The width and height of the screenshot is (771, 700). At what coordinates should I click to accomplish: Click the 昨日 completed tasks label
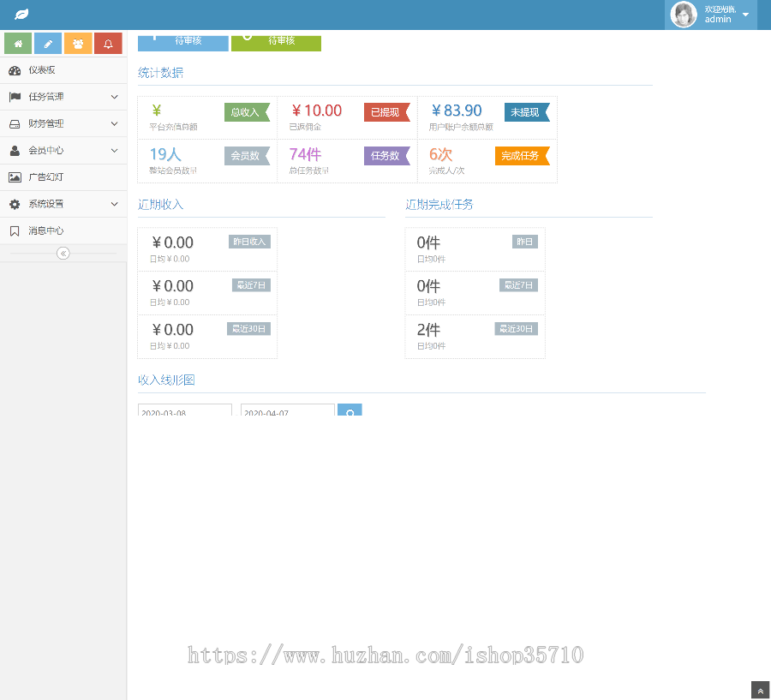click(x=524, y=242)
